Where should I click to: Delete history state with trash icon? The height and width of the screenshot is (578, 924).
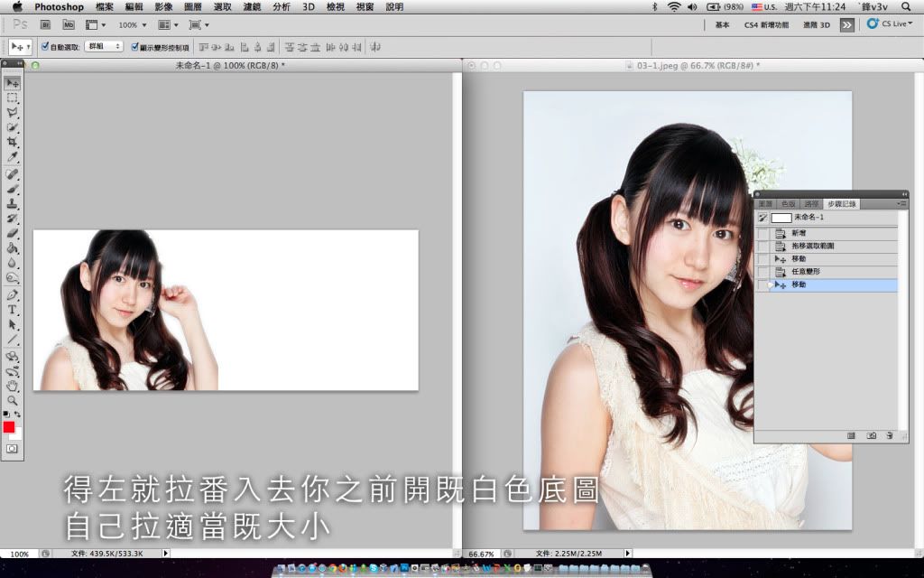(890, 435)
